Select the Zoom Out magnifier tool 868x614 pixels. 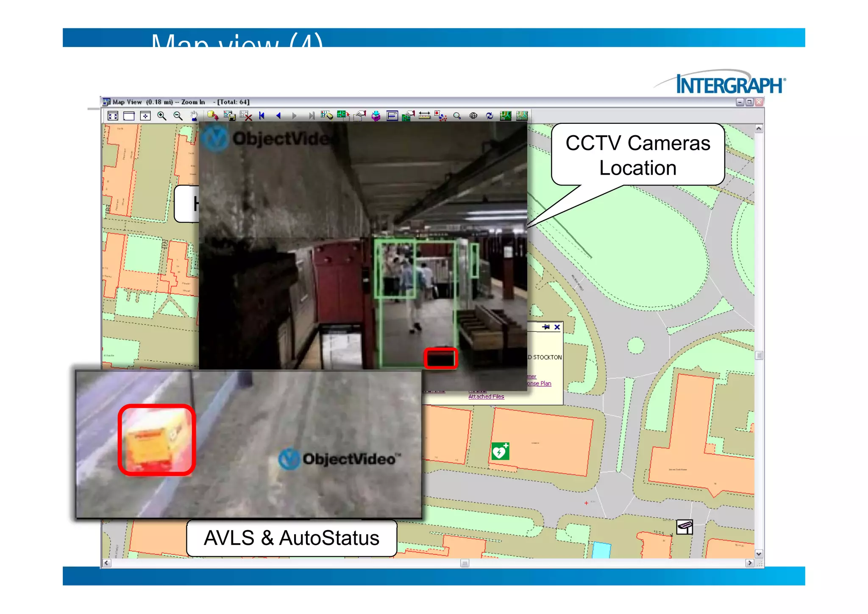pyautogui.click(x=178, y=116)
